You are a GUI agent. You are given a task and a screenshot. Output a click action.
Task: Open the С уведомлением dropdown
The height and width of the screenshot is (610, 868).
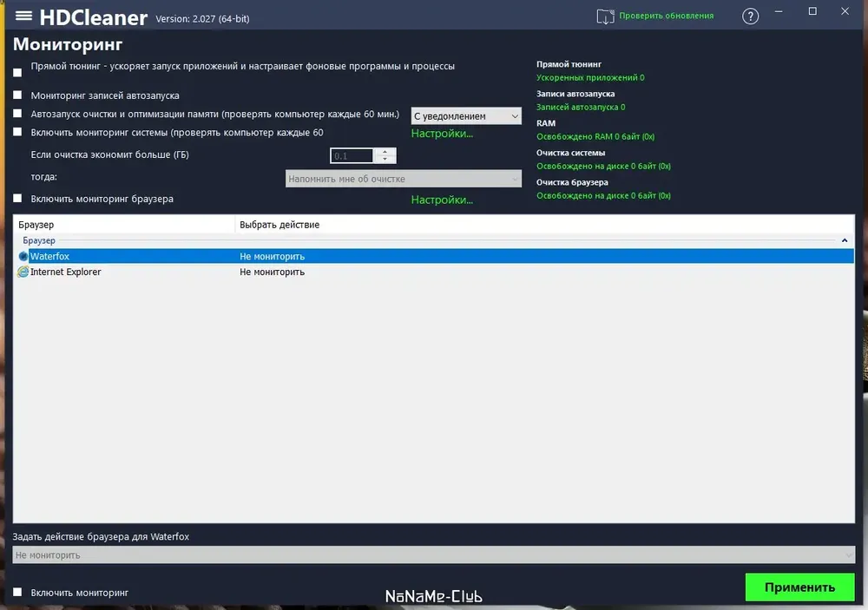466,116
